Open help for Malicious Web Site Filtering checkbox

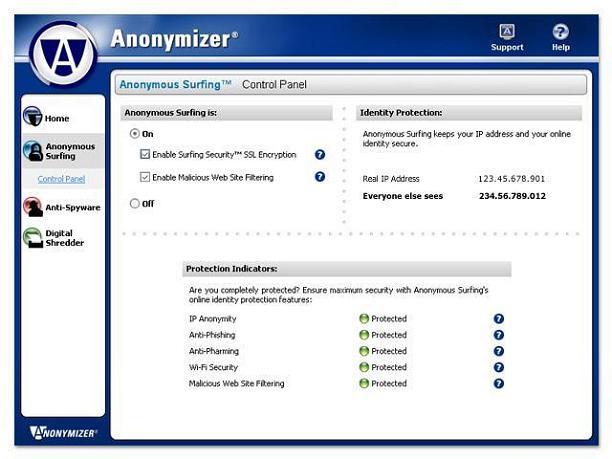(x=320, y=177)
